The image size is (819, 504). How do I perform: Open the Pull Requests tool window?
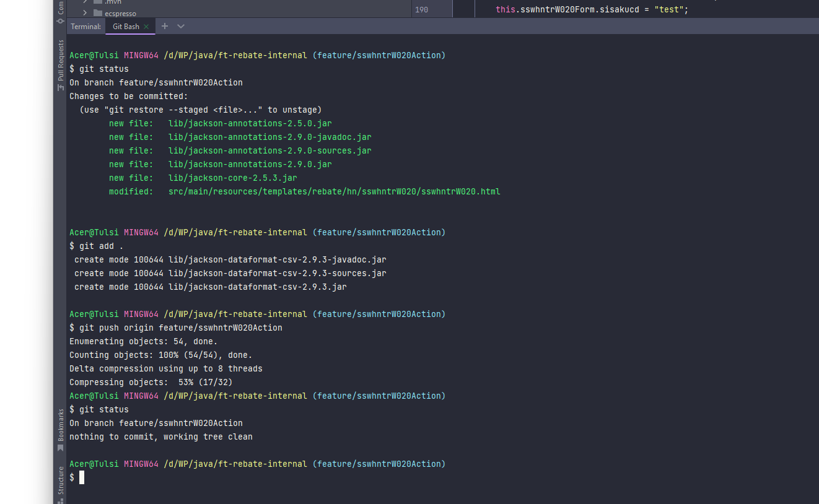click(x=60, y=66)
